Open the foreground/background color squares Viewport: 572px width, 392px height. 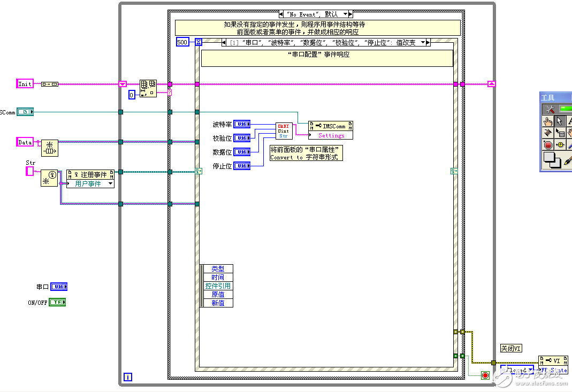552,160
